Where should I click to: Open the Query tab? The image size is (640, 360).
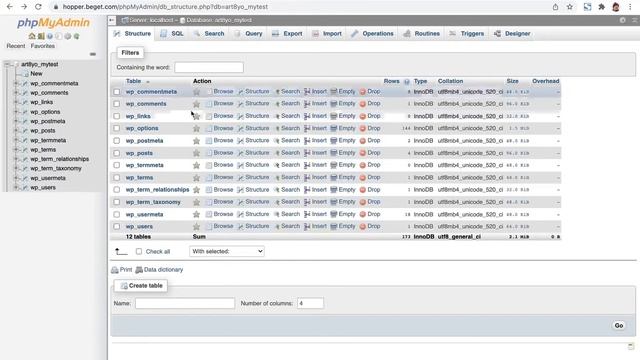(x=248, y=34)
